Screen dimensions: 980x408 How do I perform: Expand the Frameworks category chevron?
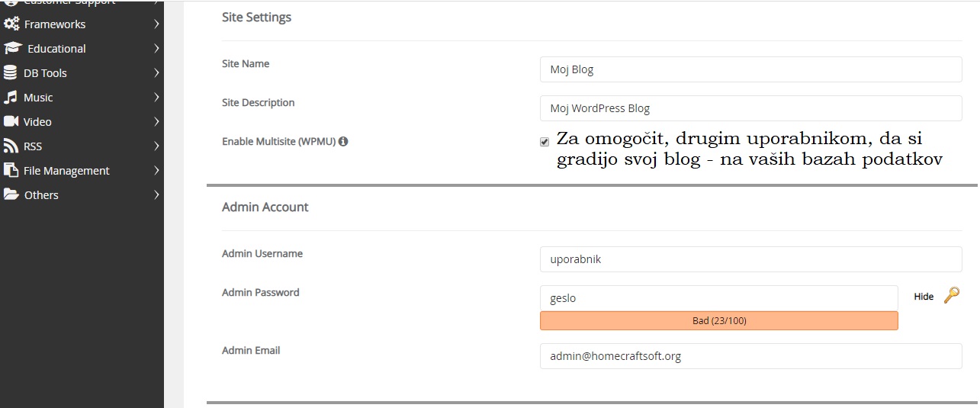coord(156,24)
